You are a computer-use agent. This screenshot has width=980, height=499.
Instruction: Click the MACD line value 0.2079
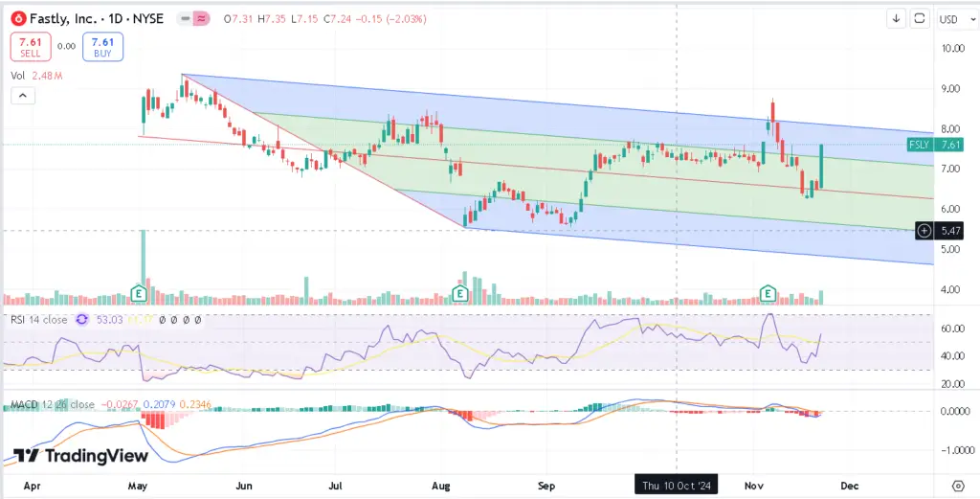pos(160,404)
